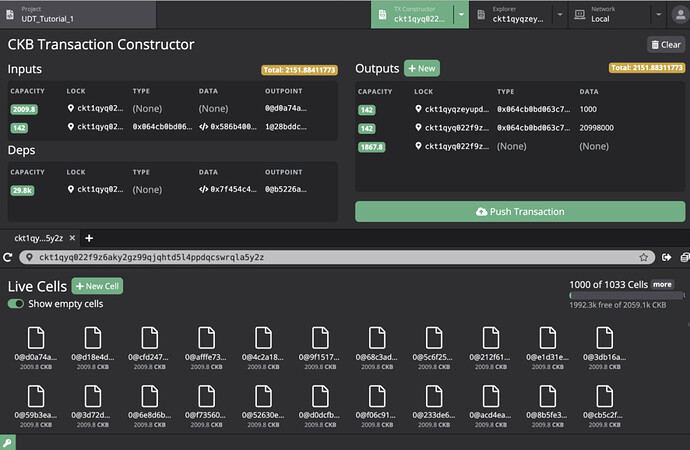This screenshot has height=450, width=690.
Task: Select the input cell with capacity 142
Action: pos(172,128)
